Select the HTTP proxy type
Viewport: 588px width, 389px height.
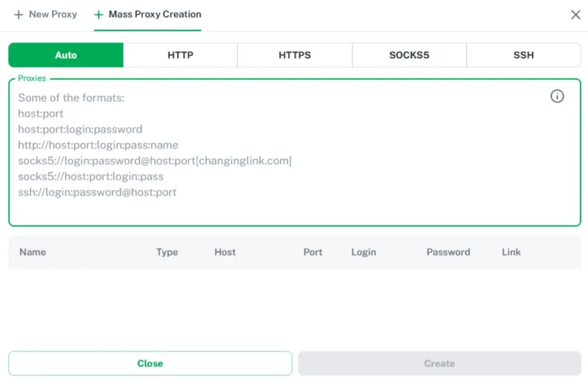181,55
